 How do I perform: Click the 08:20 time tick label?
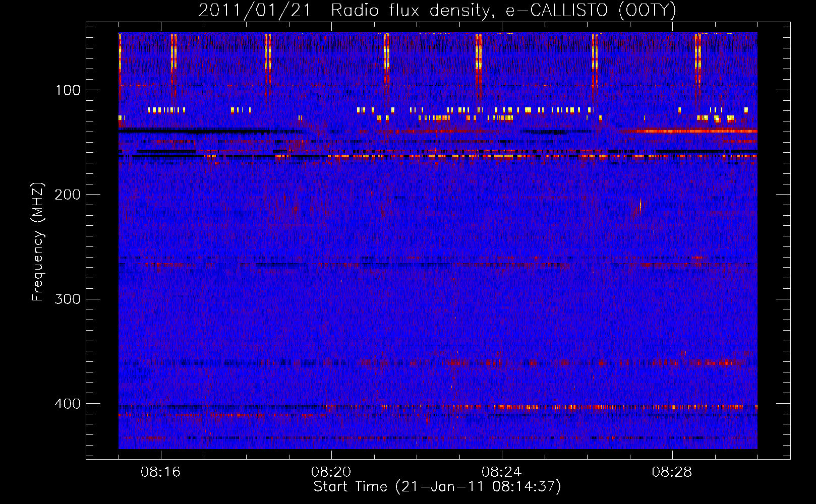point(331,472)
